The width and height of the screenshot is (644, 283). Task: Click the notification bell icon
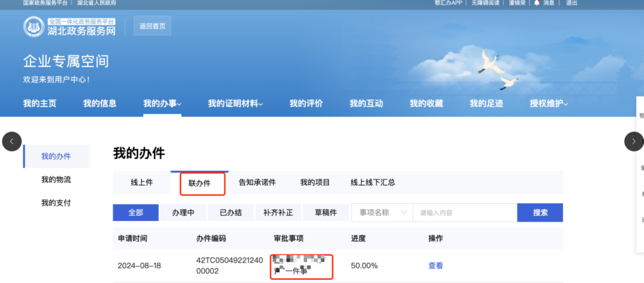tap(537, 3)
